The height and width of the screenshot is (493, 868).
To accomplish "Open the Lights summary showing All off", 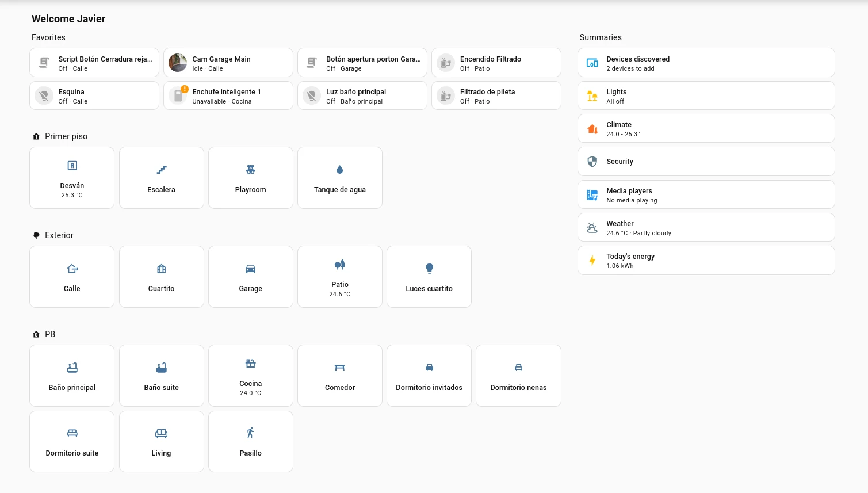I will pos(706,95).
